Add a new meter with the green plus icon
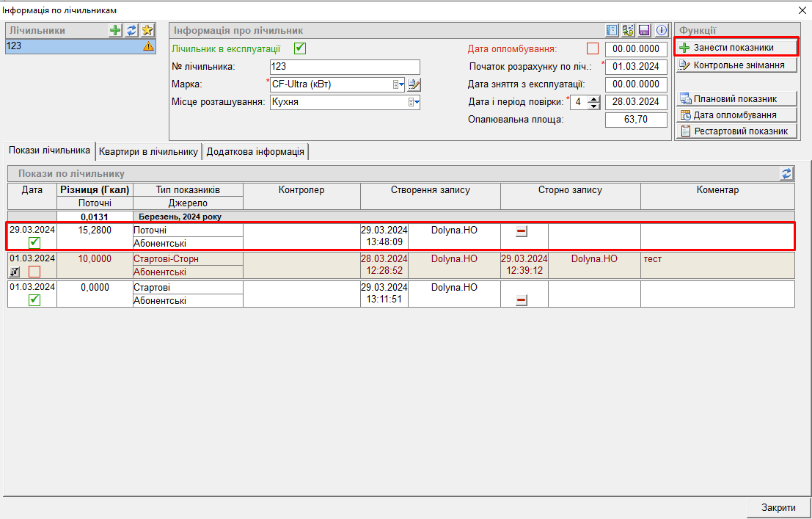This screenshot has height=519, width=812. 115,30
